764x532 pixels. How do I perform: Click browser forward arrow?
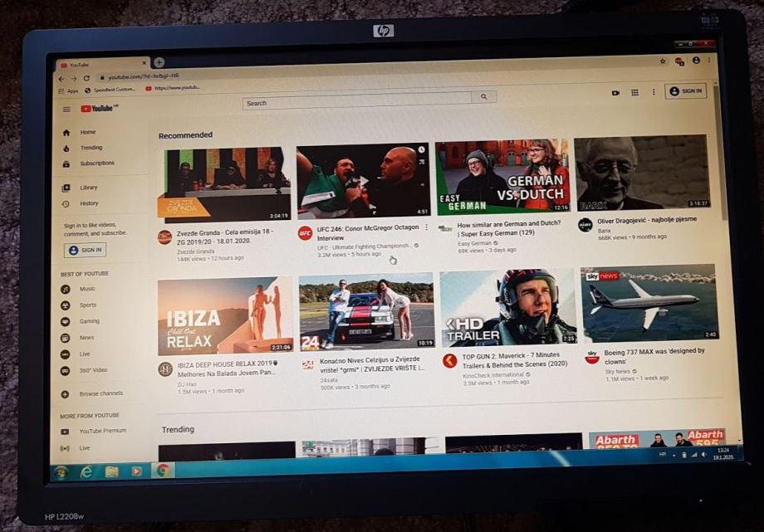74,79
